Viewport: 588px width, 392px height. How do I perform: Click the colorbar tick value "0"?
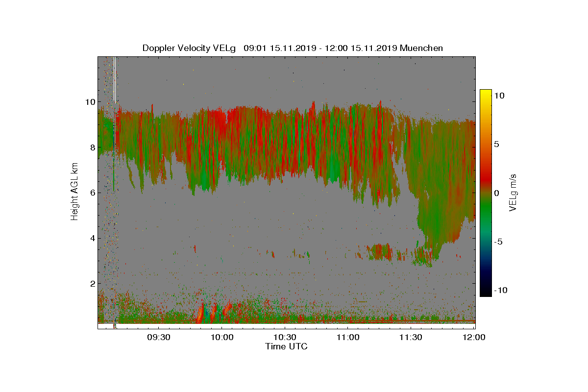pos(496,193)
